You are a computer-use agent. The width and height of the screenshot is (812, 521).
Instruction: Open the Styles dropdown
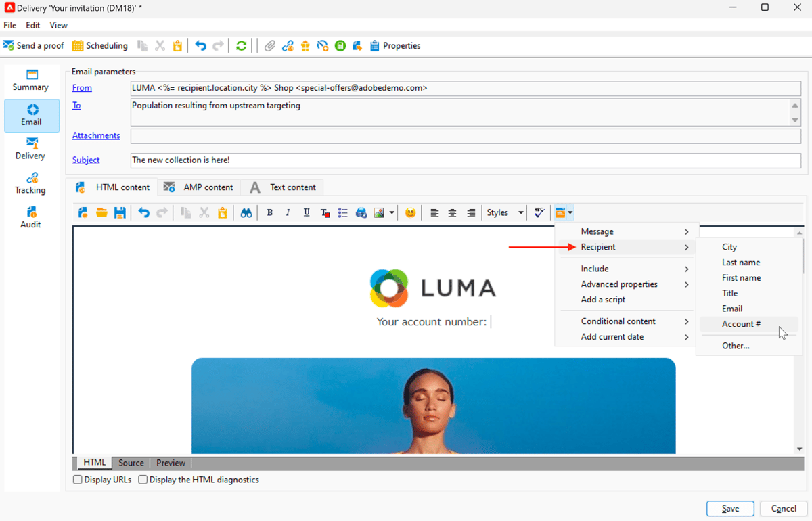point(503,212)
